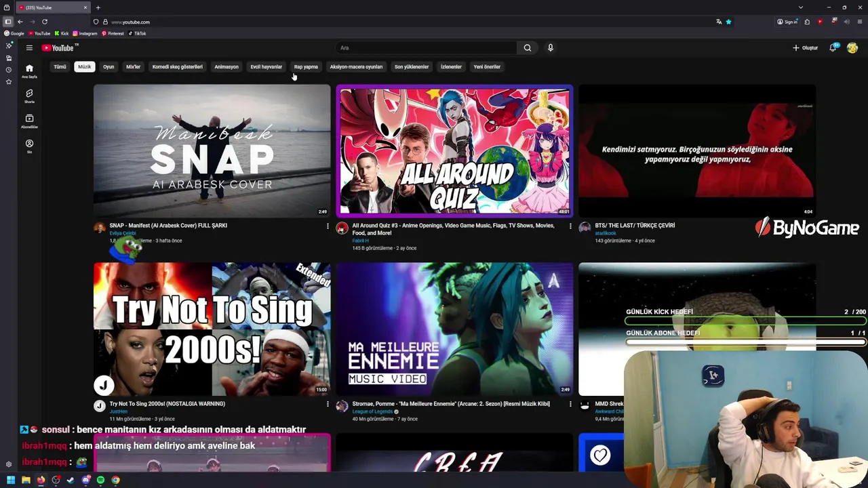
Task: Open BTS The Last Türkçe Çeviri thumbnail
Action: (697, 150)
